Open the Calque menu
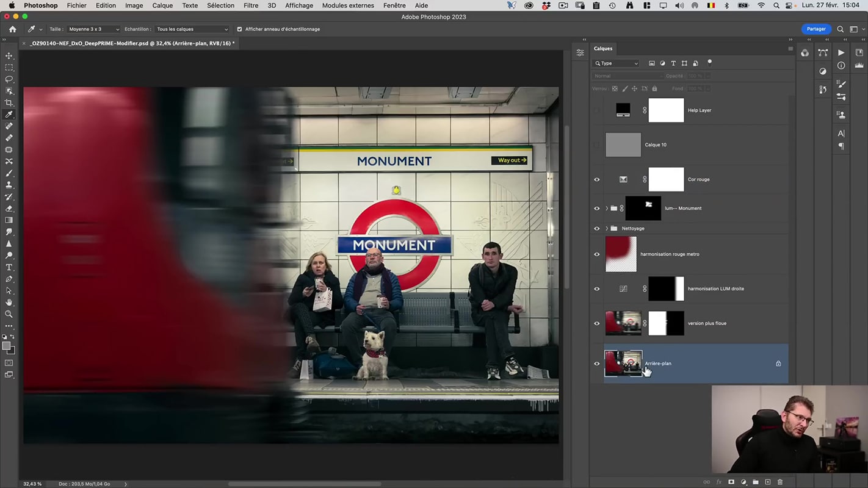This screenshot has width=868, height=488. (162, 5)
